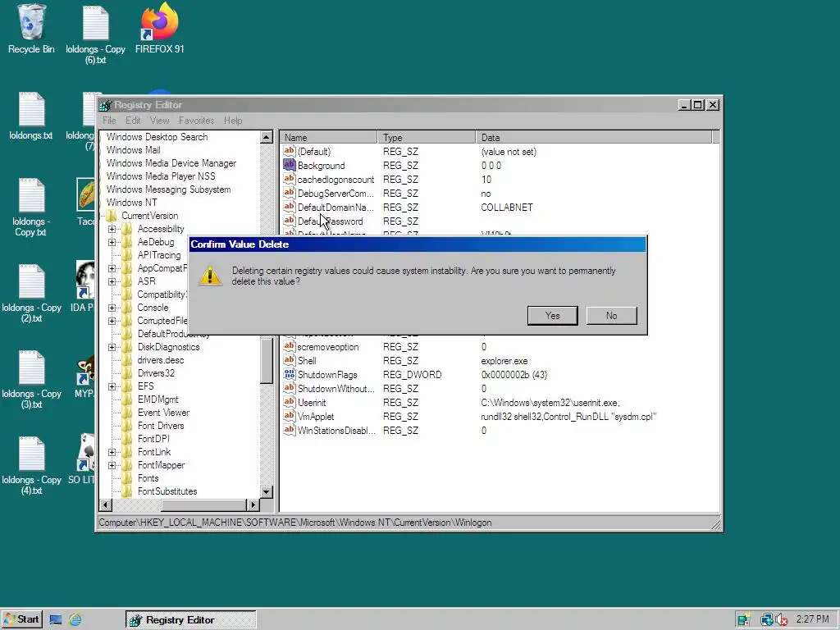Click the tree pane scroll up arrow
The height and width of the screenshot is (630, 840).
click(x=267, y=137)
